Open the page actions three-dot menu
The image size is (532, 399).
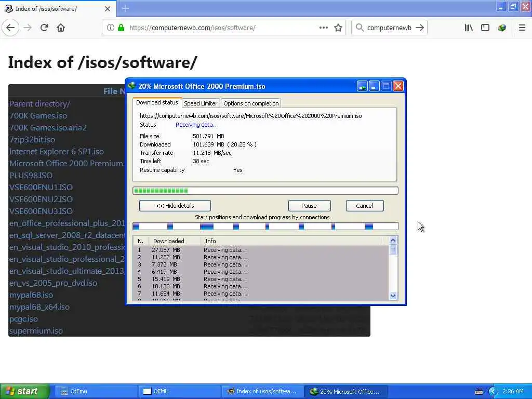point(324,28)
